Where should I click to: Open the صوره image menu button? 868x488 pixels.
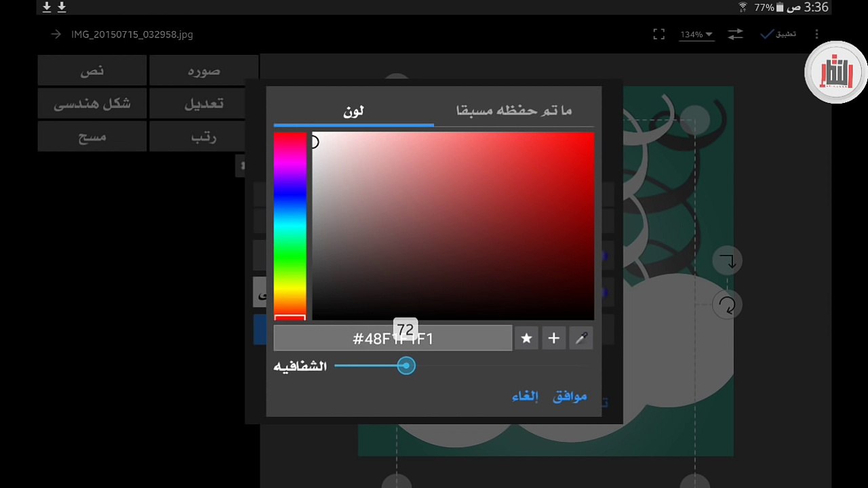click(x=203, y=70)
